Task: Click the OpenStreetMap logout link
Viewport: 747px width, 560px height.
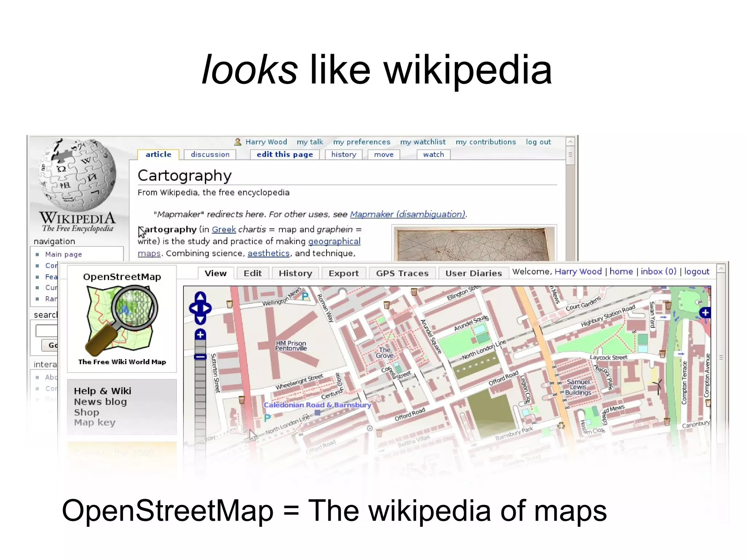Action: [x=697, y=271]
